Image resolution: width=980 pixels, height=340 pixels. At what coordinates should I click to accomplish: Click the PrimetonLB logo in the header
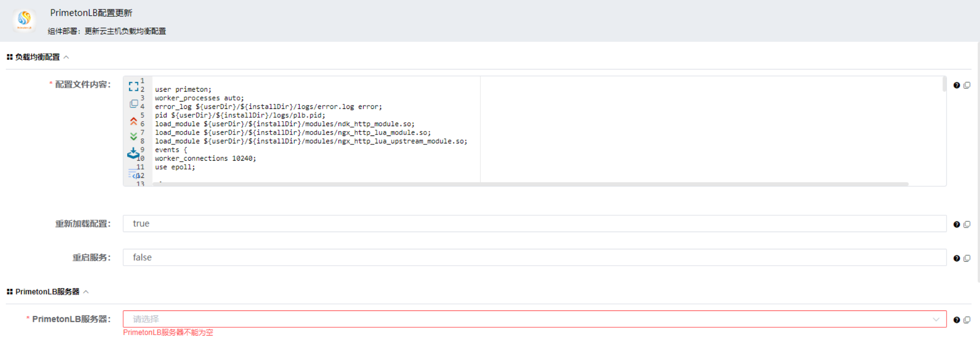pos(24,19)
